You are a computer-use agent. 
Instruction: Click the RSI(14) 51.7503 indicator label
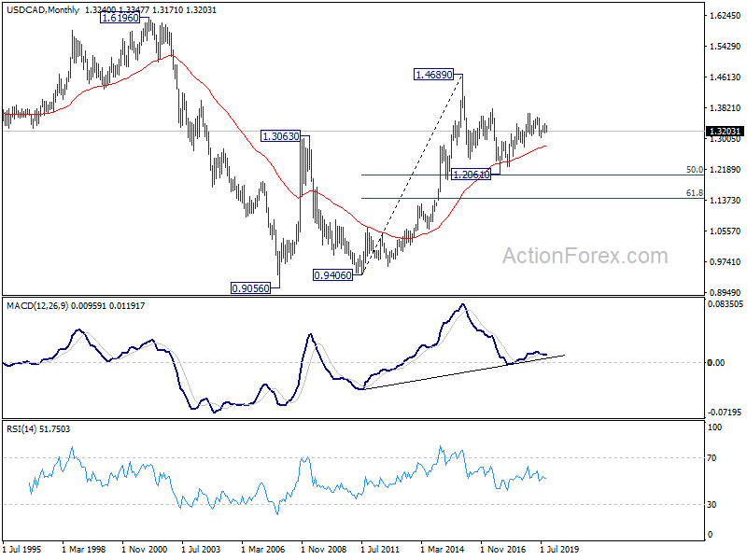point(38,429)
